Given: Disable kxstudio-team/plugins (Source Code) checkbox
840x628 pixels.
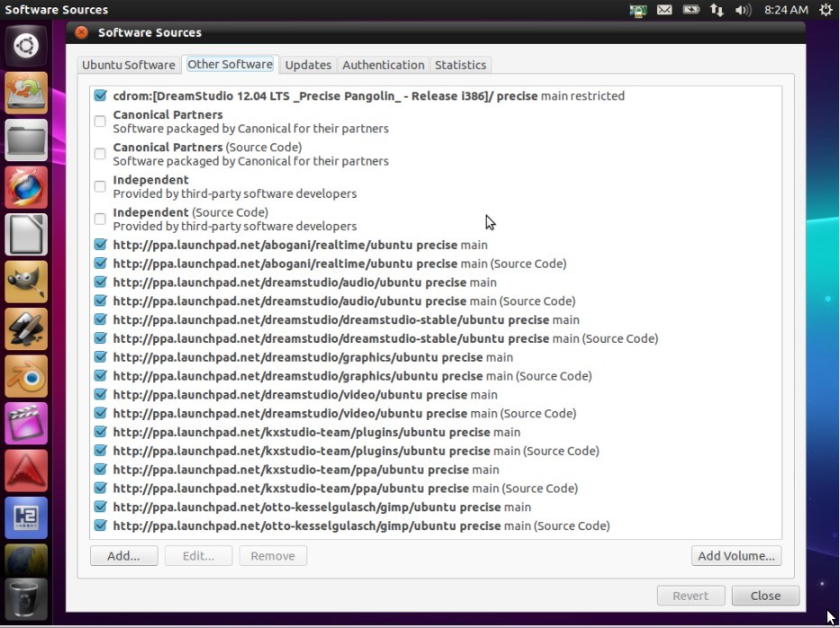Looking at the screenshot, I should tap(100, 451).
